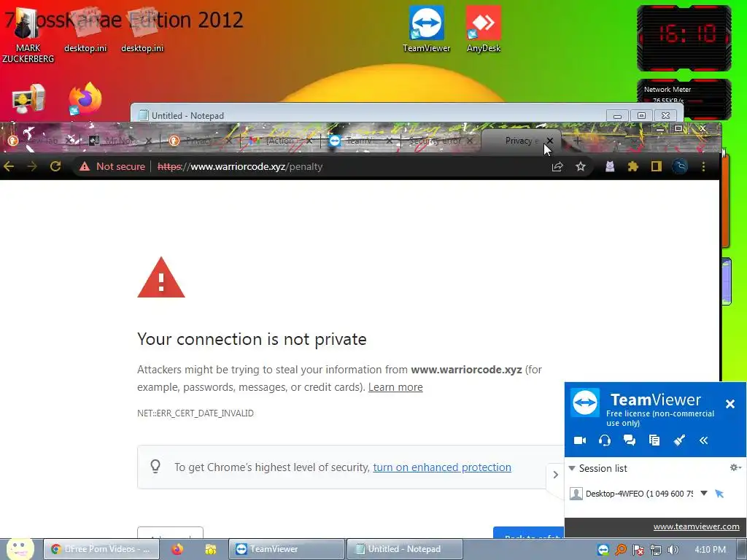Click the orange magnifier tray icon
Screen dimensions: 747x560
(620, 550)
